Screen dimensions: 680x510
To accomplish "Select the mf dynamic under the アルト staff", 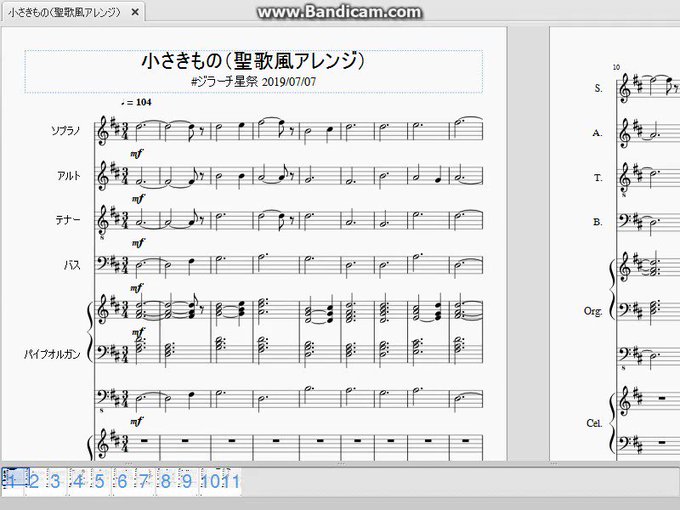I will click(x=137, y=199).
